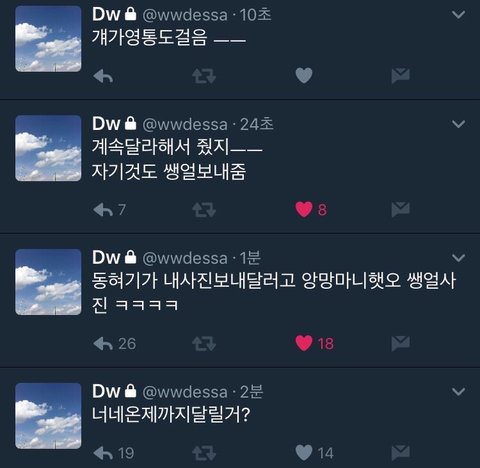The width and height of the screenshot is (480, 468).
Task: Open the cloud avatar on the 1분 tweet
Action: tap(48, 282)
